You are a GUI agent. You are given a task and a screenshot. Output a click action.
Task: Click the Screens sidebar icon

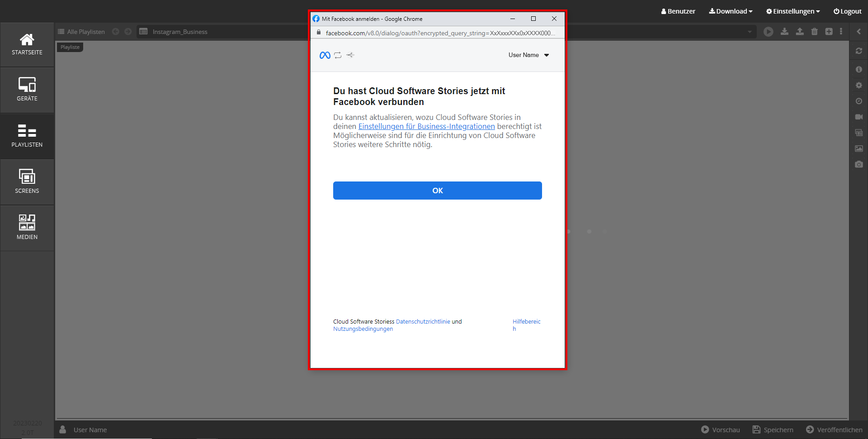27,181
